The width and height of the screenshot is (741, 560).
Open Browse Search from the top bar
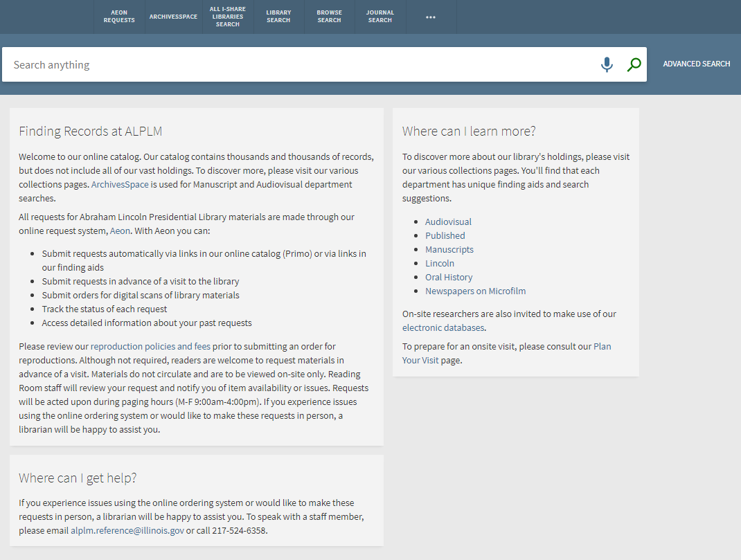pos(329,17)
